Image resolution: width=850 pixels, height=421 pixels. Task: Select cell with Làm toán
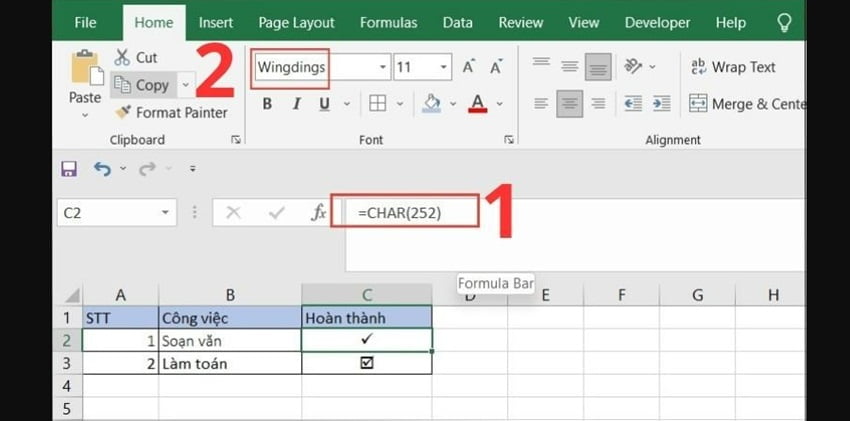pyautogui.click(x=230, y=363)
